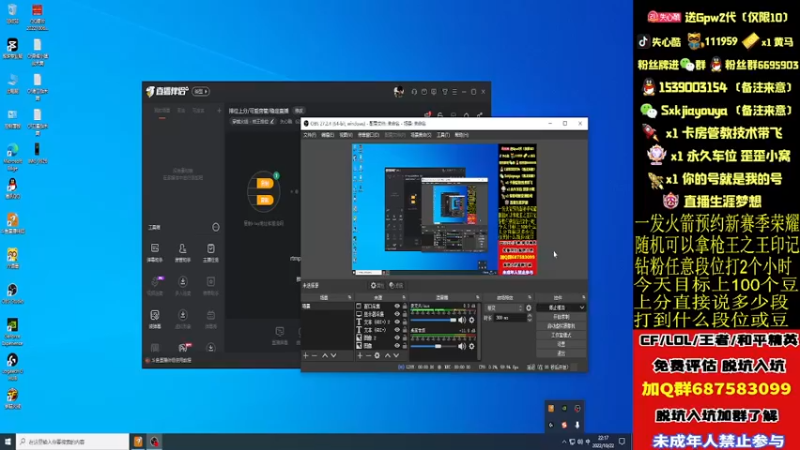The width and height of the screenshot is (800, 450).
Task: Toggle visibility of display capture source
Action: click(x=397, y=314)
